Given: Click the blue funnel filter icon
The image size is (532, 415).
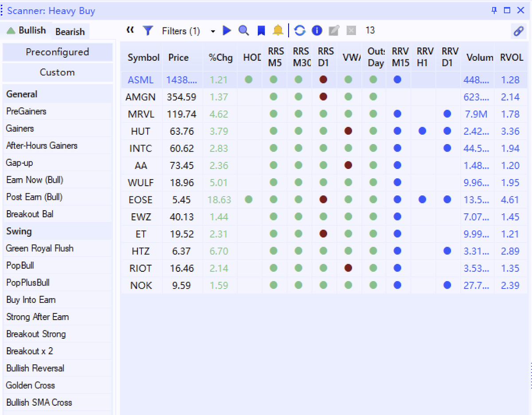Looking at the screenshot, I should point(148,31).
